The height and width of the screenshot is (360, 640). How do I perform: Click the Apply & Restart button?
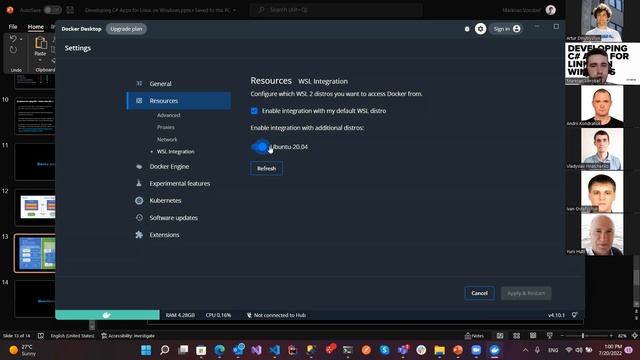click(x=526, y=293)
